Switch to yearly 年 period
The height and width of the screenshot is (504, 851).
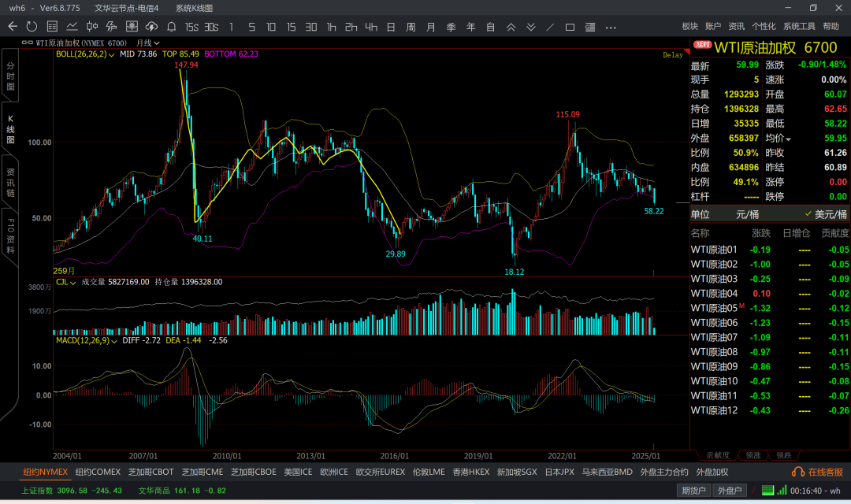[x=470, y=27]
